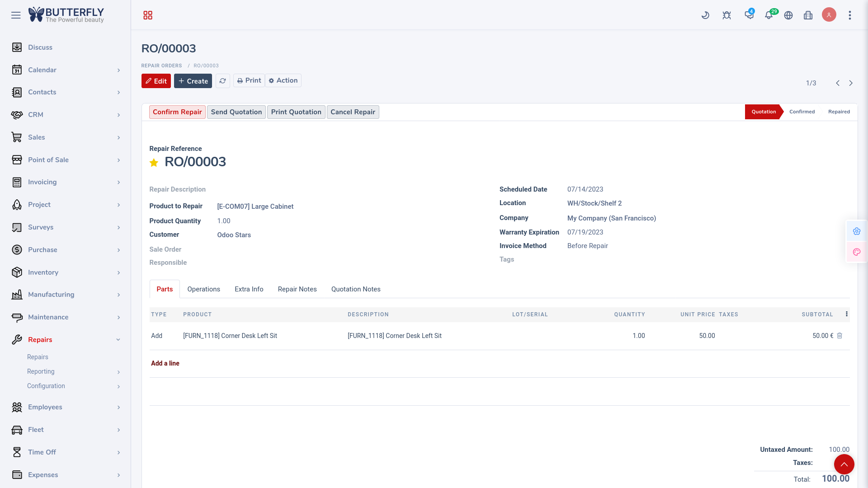Viewport: 868px width, 488px height.
Task: Click Add a line link
Action: pos(165,363)
